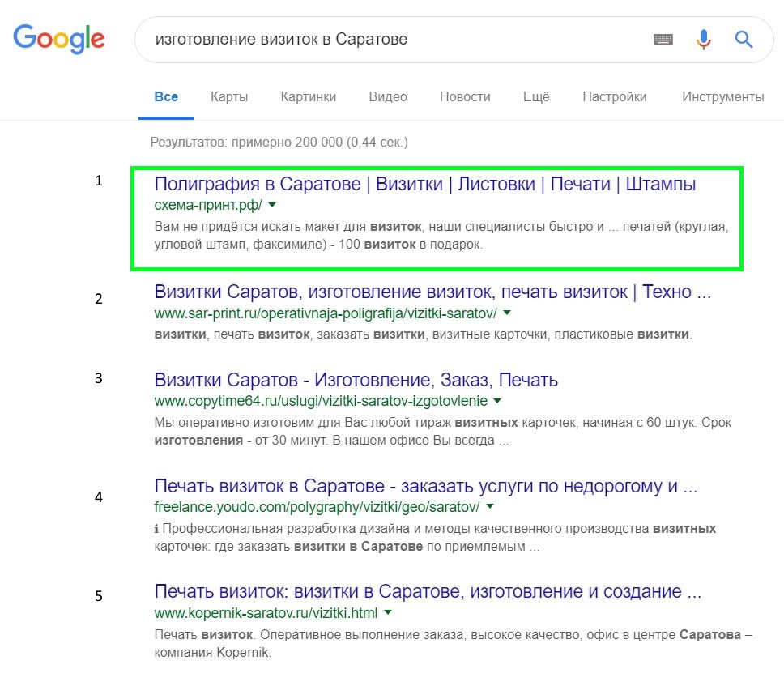This screenshot has width=784, height=686.
Task: Click dropdown arrow beside freelance.youdo.com URL
Action: point(490,507)
